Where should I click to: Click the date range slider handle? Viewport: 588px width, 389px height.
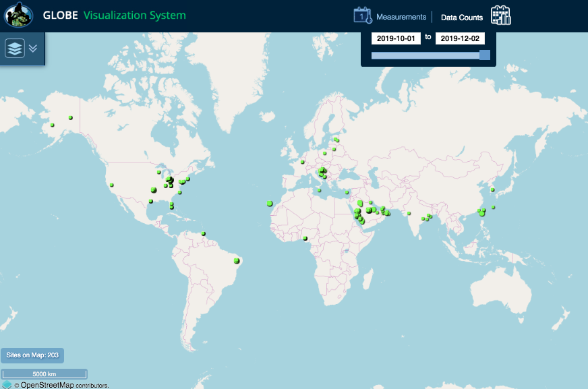point(484,55)
